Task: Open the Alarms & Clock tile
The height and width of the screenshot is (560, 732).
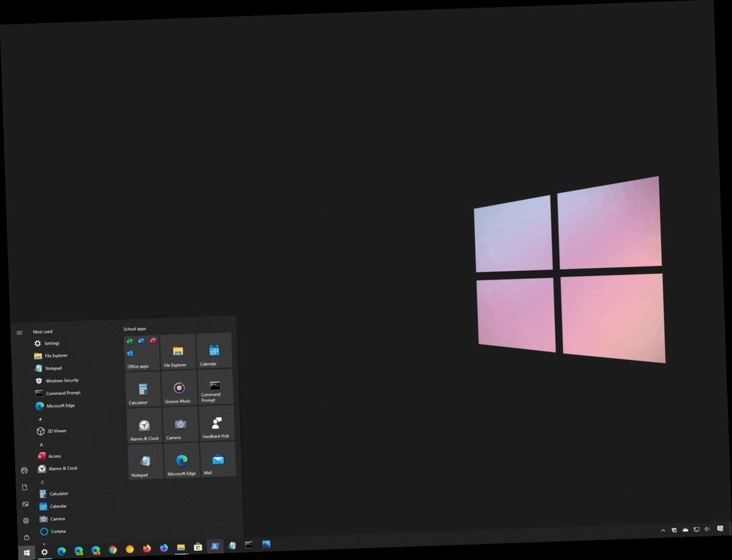Action: click(x=143, y=426)
